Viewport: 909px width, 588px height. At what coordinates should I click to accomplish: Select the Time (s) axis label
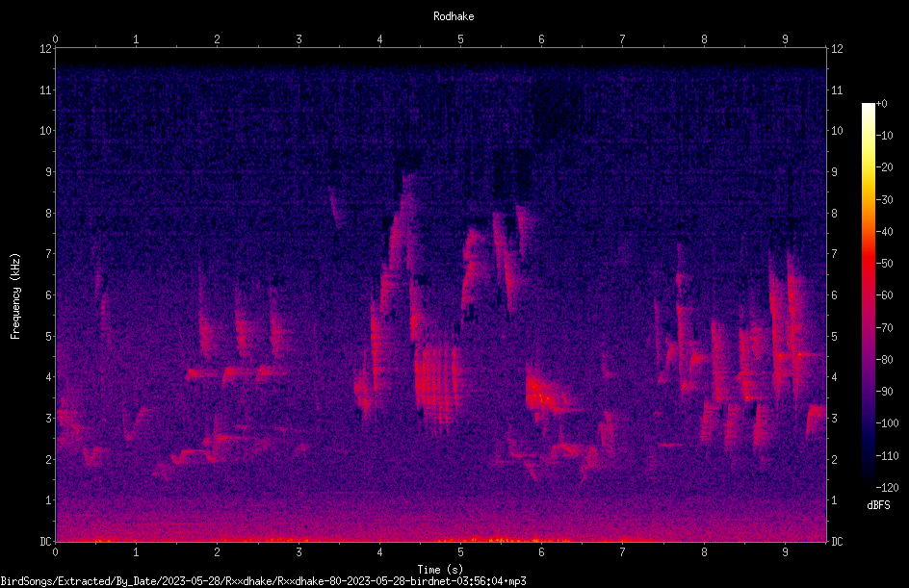440,570
